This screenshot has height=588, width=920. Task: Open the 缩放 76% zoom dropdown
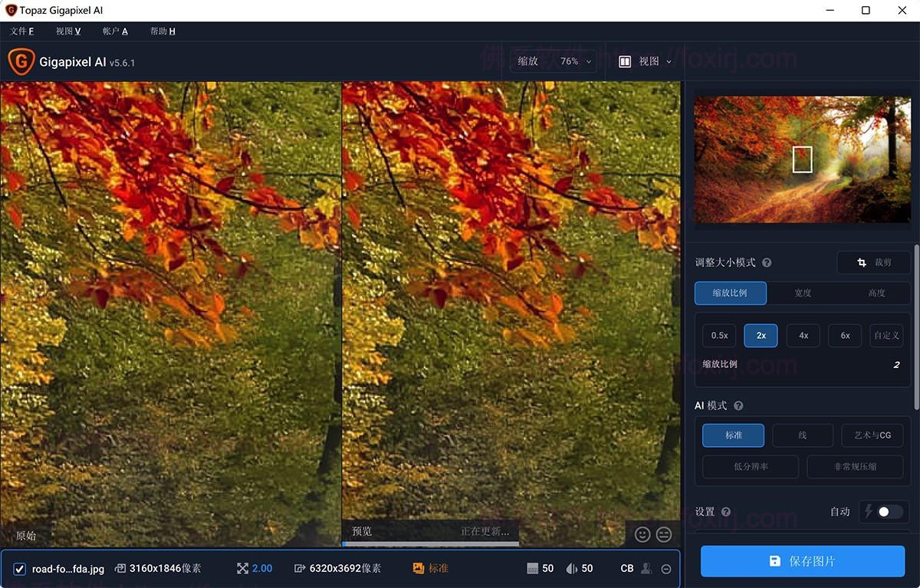pos(554,61)
